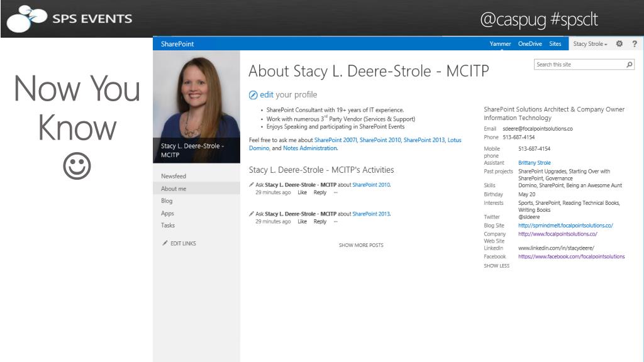This screenshot has height=362, width=644.
Task: Click the SharePoint brand link
Action: click(x=177, y=44)
